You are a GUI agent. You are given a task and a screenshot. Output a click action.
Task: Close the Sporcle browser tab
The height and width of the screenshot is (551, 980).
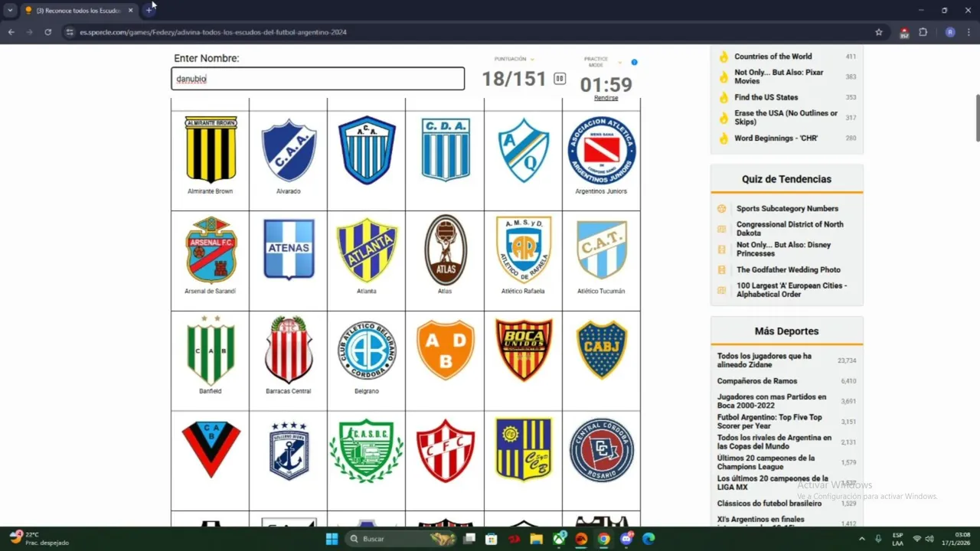pyautogui.click(x=130, y=10)
